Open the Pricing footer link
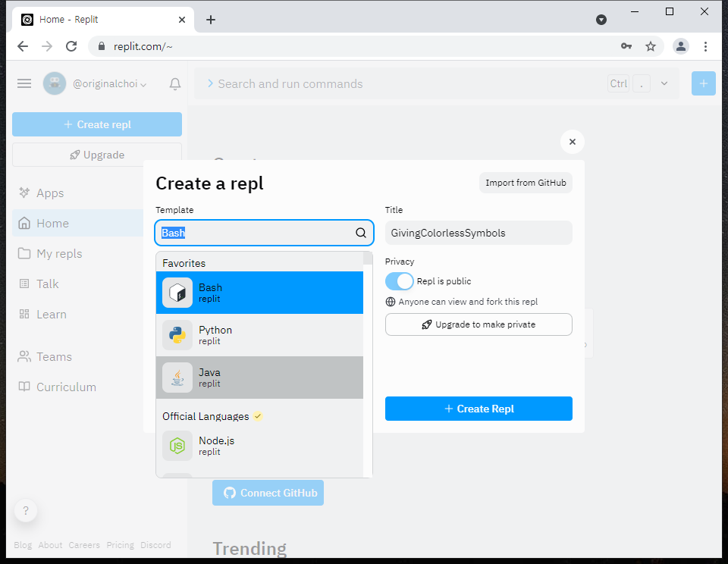 pos(121,545)
